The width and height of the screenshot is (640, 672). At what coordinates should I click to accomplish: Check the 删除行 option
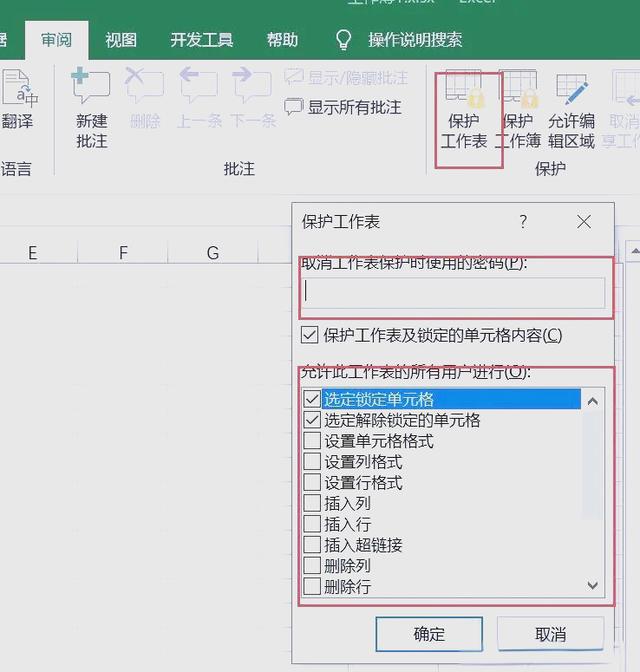pos(312,587)
